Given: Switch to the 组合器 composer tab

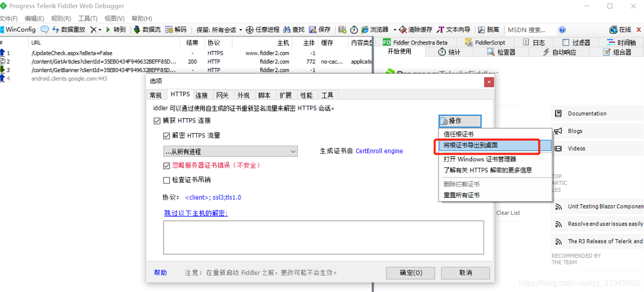Looking at the screenshot, I should pos(617,52).
